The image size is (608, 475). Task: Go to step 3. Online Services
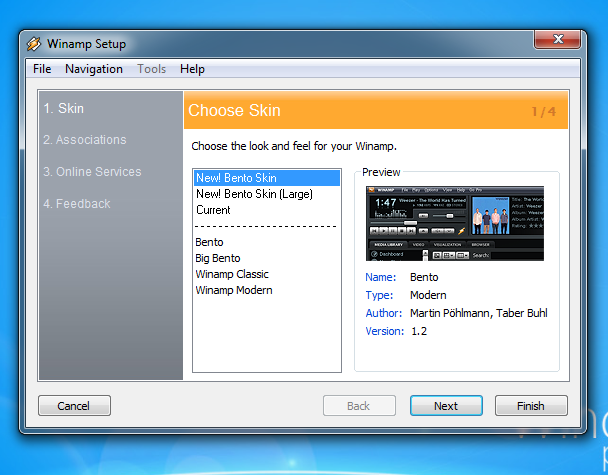[92, 172]
